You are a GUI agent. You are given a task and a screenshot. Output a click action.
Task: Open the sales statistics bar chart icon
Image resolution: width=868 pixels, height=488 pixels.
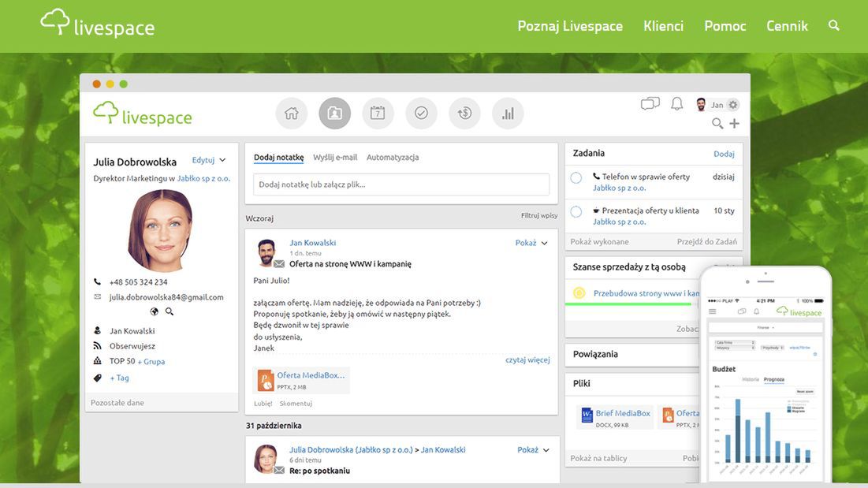click(x=507, y=112)
